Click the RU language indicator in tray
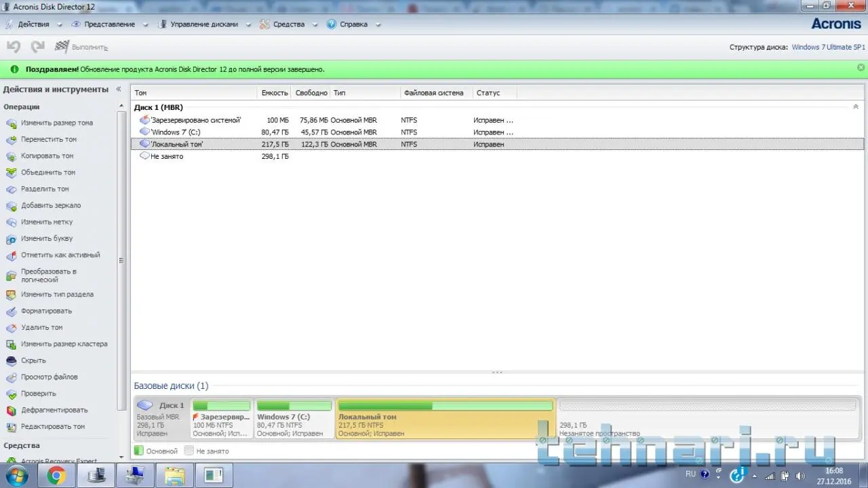868x488 pixels. tap(690, 474)
